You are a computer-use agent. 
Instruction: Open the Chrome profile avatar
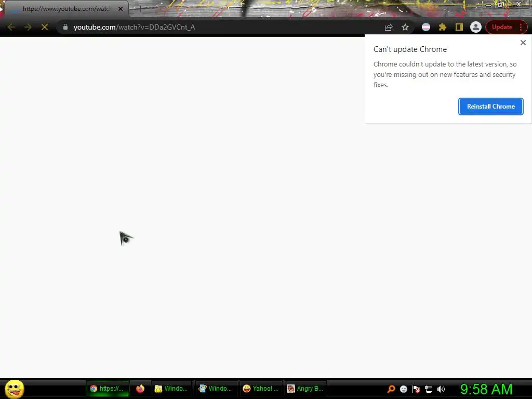click(x=476, y=27)
